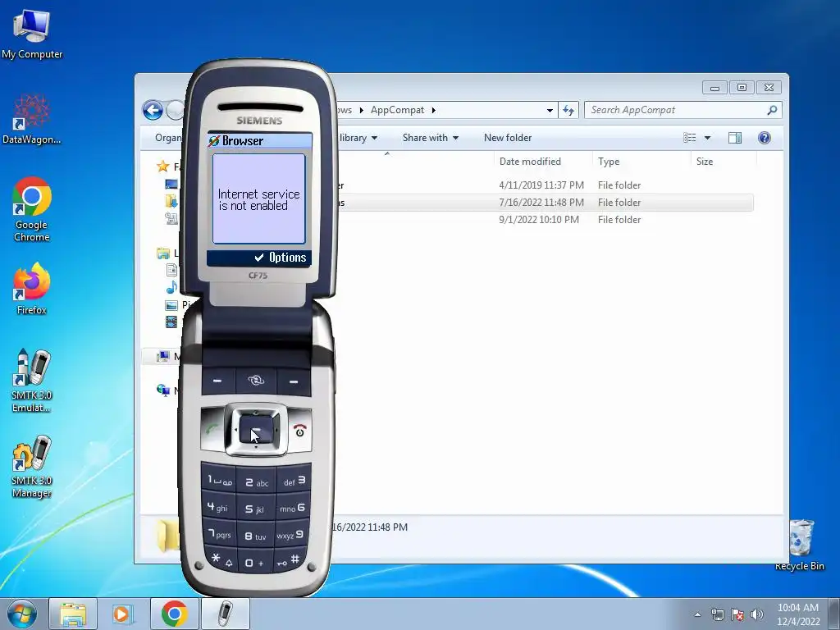Screen dimensions: 840x630
Task: Click AppCompat in the address breadcrumb
Action: pos(397,110)
